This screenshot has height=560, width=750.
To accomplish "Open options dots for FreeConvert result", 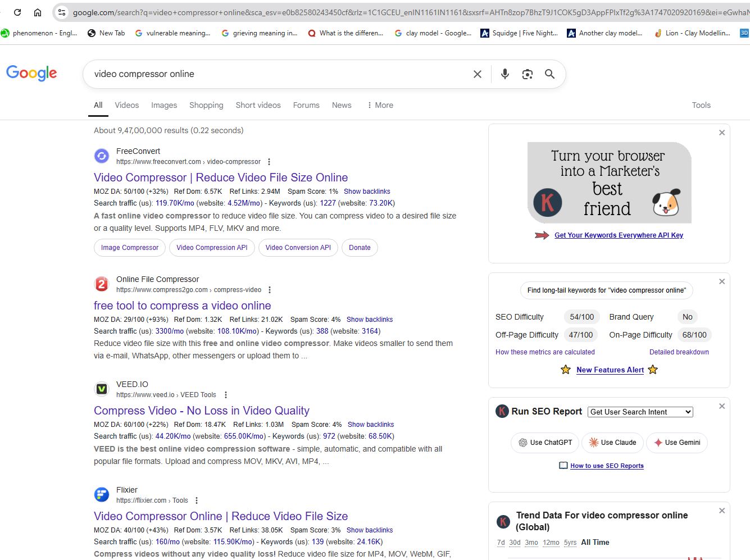I will click(269, 162).
